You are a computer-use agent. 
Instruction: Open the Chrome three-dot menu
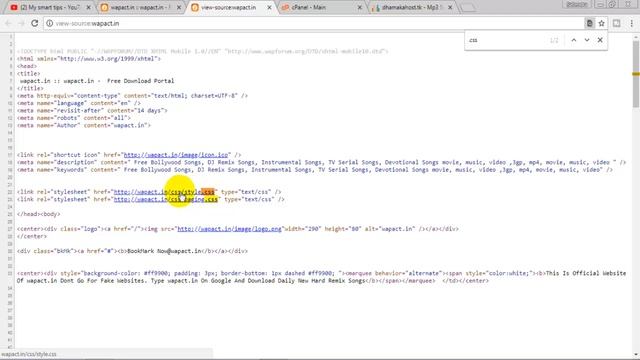pos(631,23)
